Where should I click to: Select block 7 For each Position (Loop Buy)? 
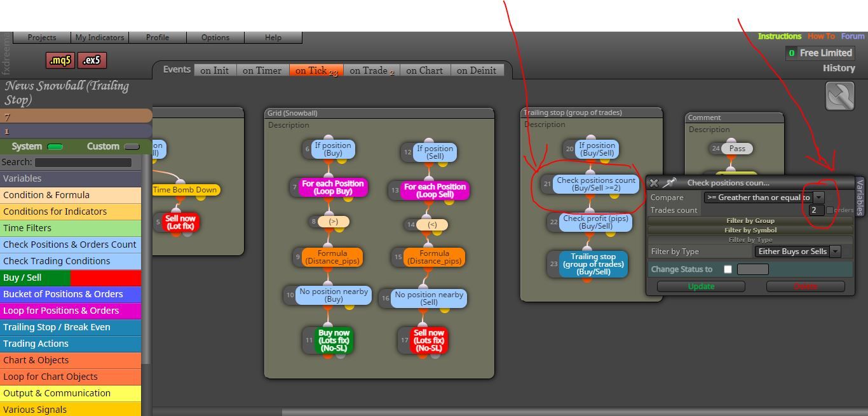(332, 187)
